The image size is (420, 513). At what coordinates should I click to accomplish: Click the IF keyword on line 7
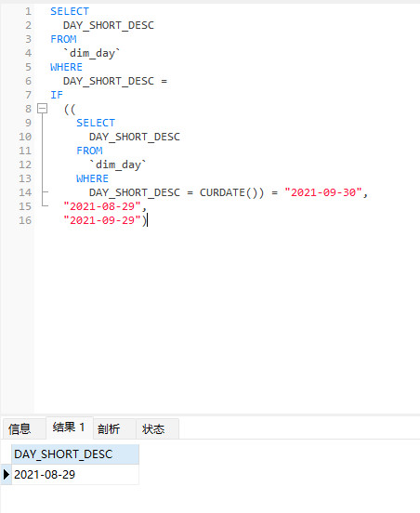click(57, 95)
